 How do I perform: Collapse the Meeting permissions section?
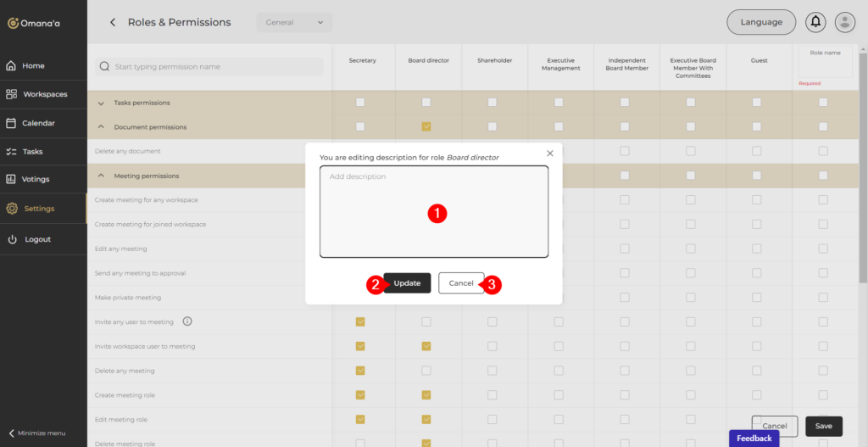[x=102, y=176]
